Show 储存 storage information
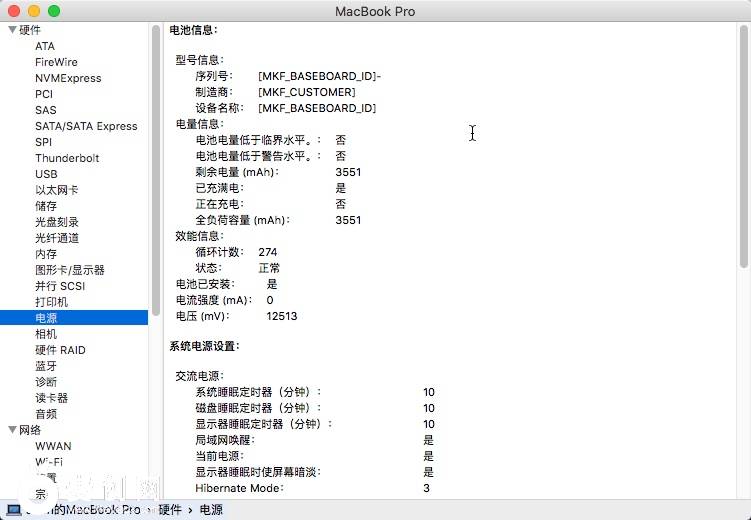Screen dimensions: 751x520 click(x=46, y=206)
